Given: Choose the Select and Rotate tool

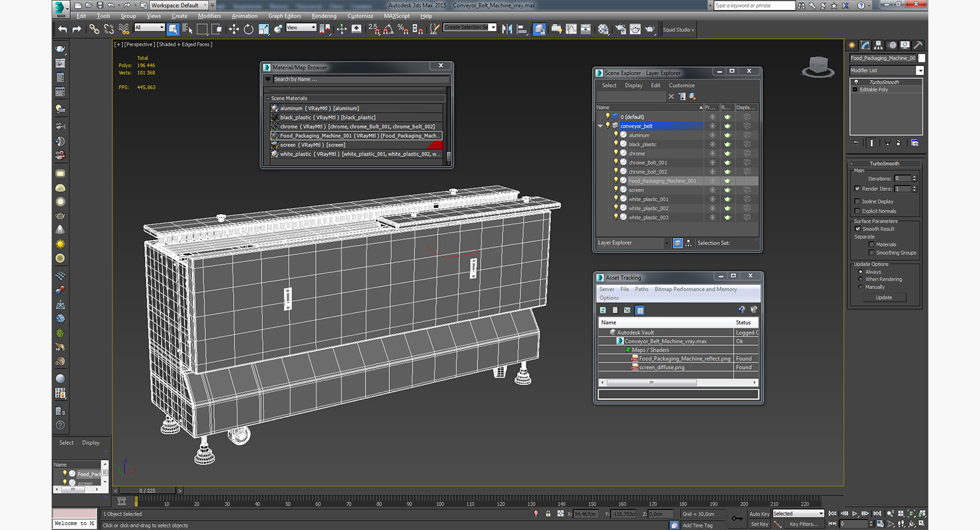Looking at the screenshot, I should tap(248, 28).
